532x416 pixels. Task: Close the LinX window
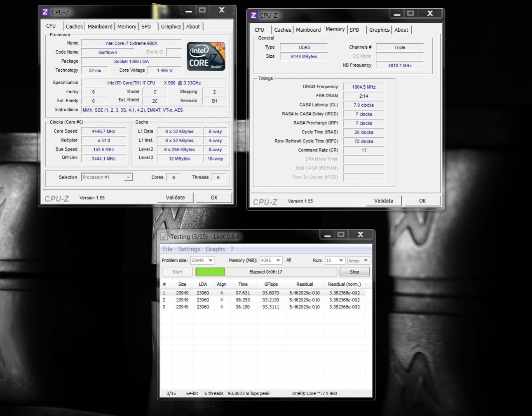point(361,235)
